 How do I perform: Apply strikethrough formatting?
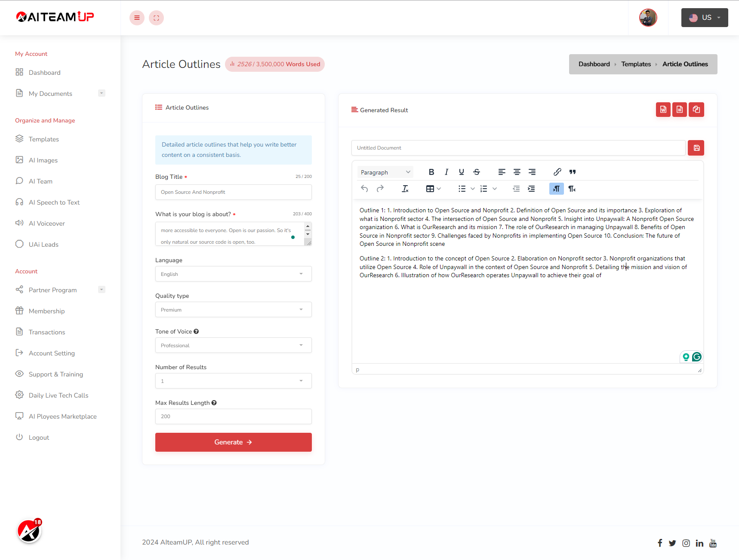[477, 172]
